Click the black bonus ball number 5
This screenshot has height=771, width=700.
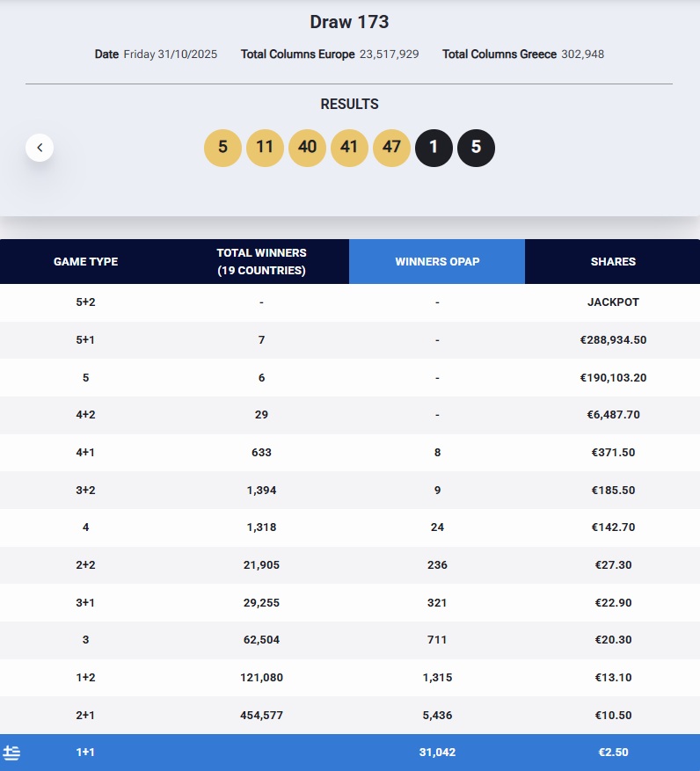[x=476, y=147]
